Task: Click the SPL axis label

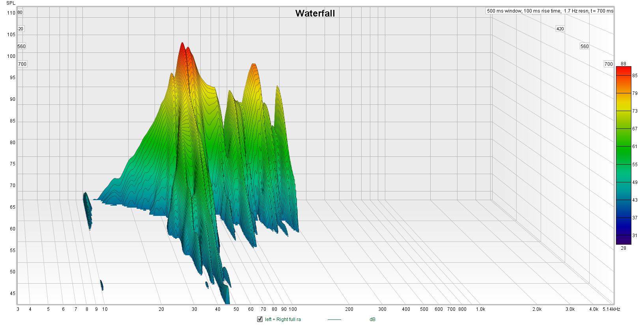Action: click(11, 3)
